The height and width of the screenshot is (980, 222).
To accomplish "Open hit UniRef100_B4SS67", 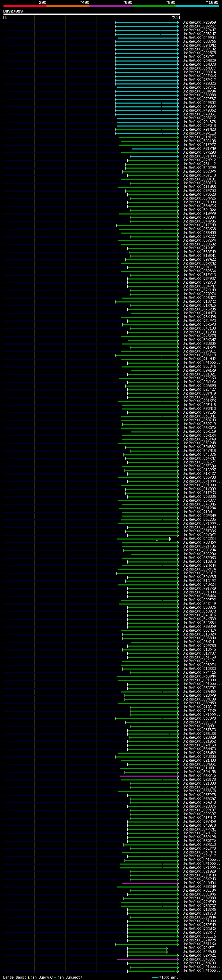I will [x=199, y=959].
